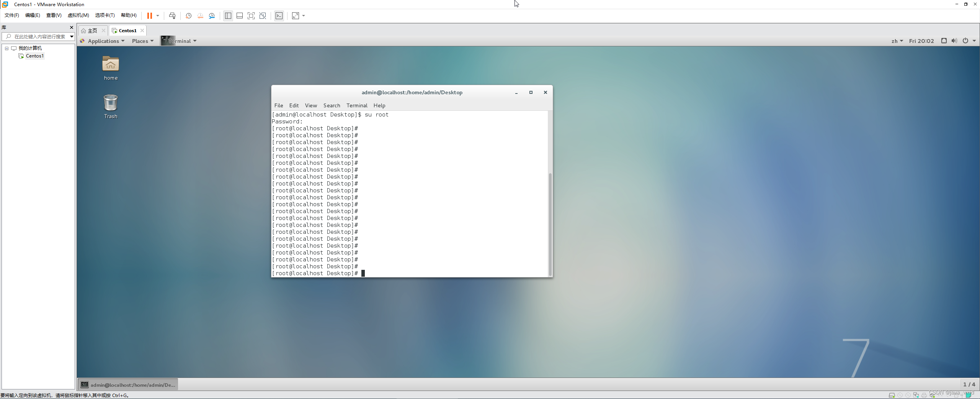Open the GNOME Applications menu
This screenshot has width=980, height=399.
(102, 41)
